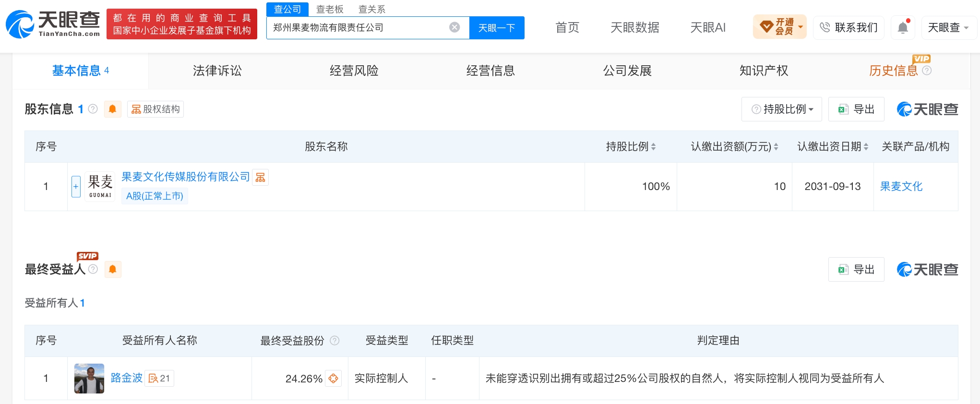
Task: Open the 经营信息 tab
Action: (490, 71)
